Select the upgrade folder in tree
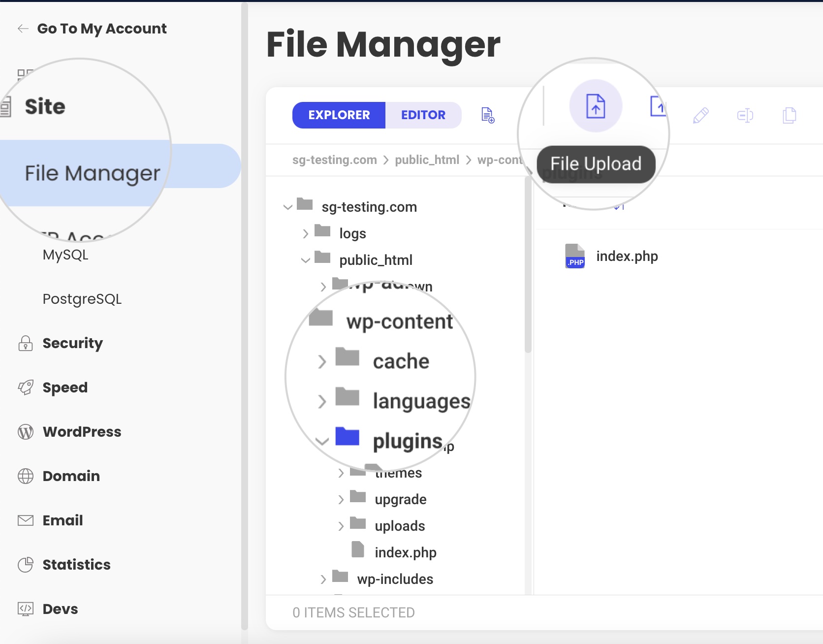Viewport: 823px width, 644px height. tap(401, 500)
